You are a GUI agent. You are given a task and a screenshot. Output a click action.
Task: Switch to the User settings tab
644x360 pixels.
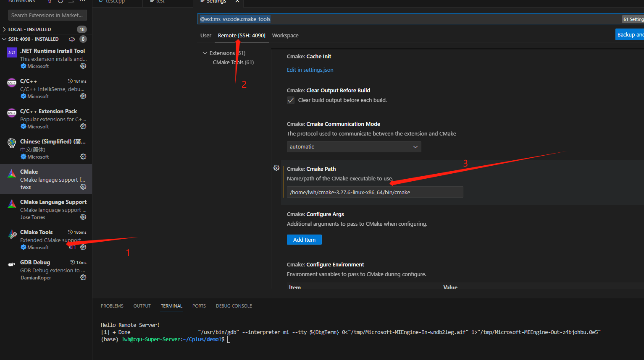(206, 36)
